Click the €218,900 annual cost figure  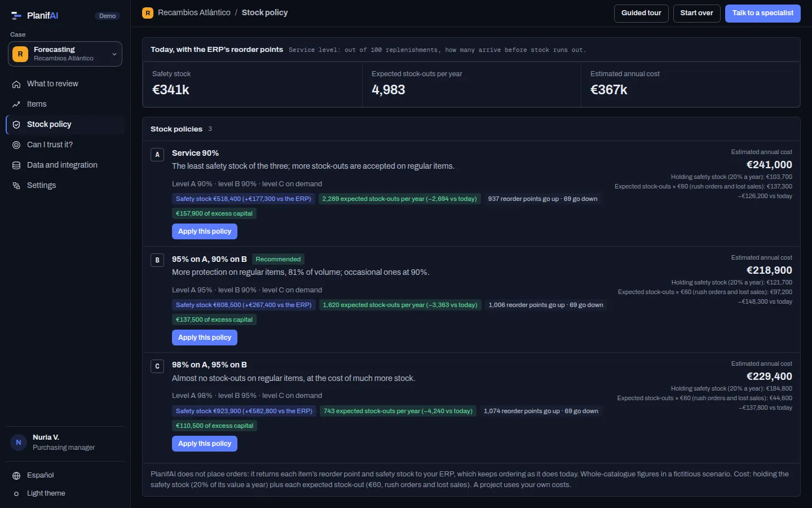(x=769, y=270)
